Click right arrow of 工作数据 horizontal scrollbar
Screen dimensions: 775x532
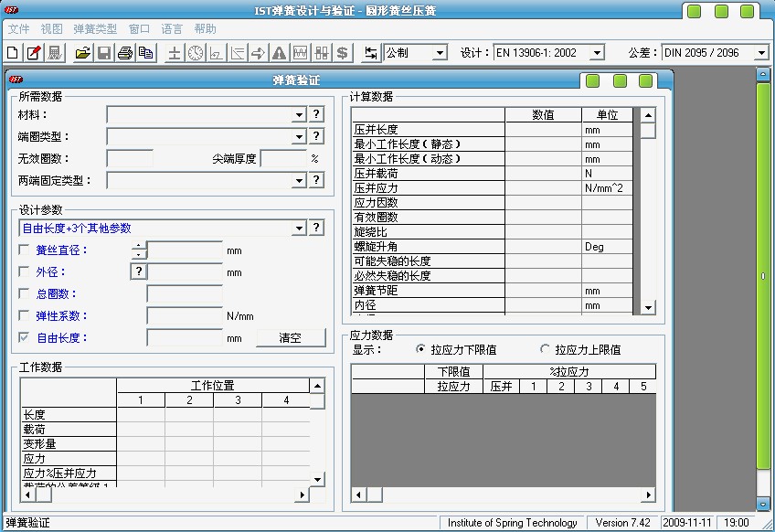[x=302, y=495]
